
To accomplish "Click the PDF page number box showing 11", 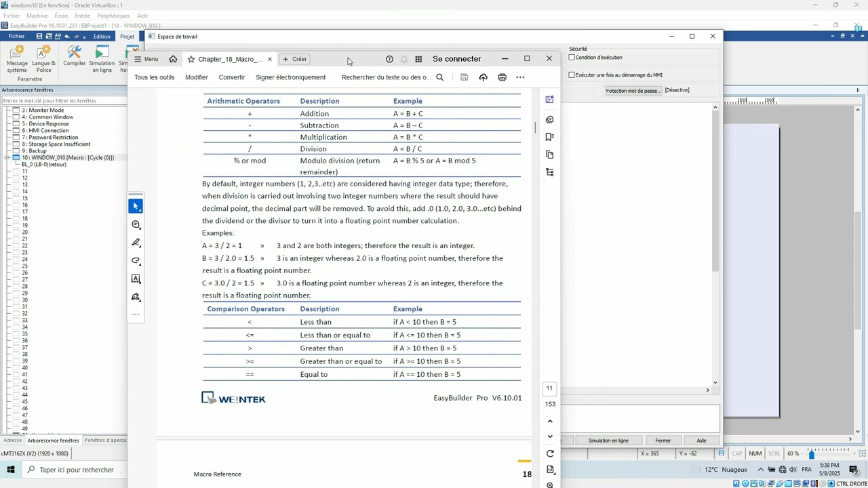I will click(549, 388).
